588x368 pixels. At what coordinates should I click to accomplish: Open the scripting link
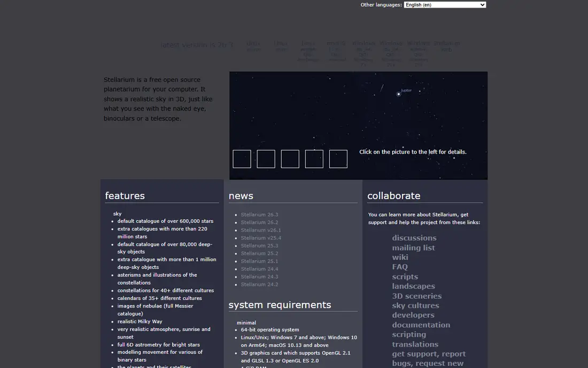409,334
